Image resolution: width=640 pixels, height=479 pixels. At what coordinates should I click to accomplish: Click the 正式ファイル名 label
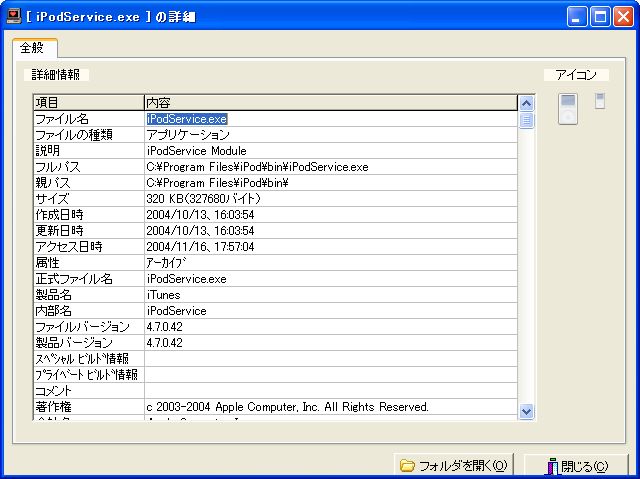(74, 279)
